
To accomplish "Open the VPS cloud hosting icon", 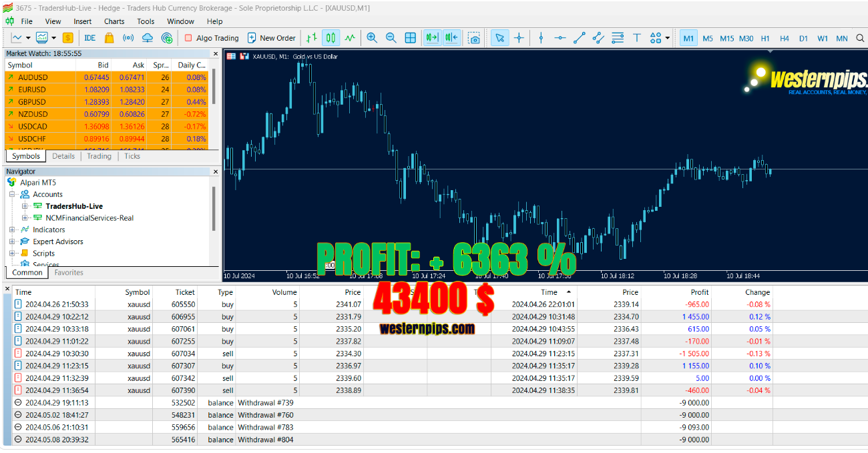I will click(x=148, y=38).
